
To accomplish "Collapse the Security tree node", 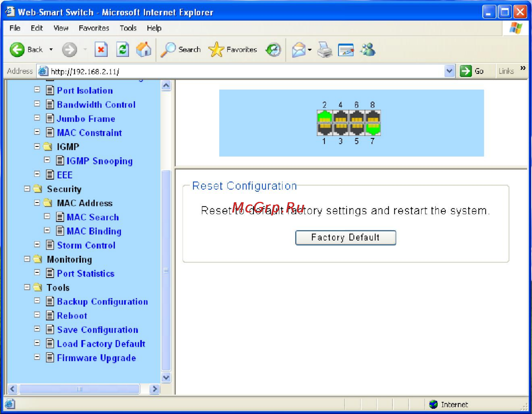I will click(27, 189).
